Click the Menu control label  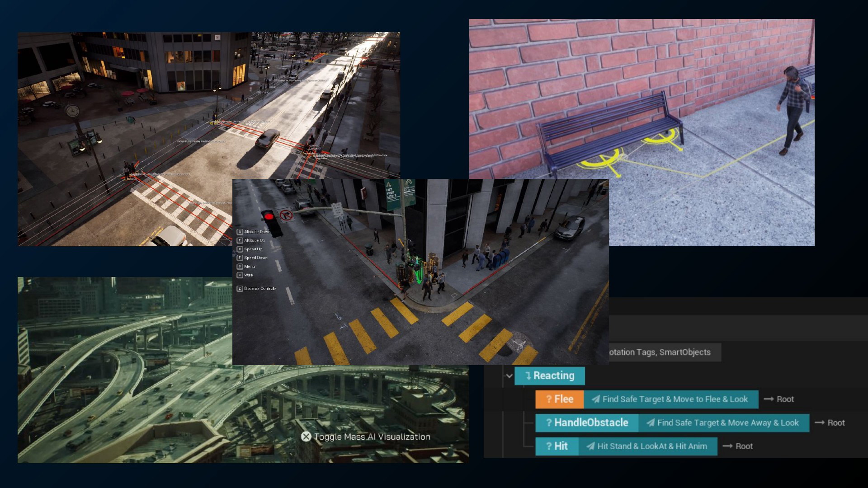(x=250, y=267)
